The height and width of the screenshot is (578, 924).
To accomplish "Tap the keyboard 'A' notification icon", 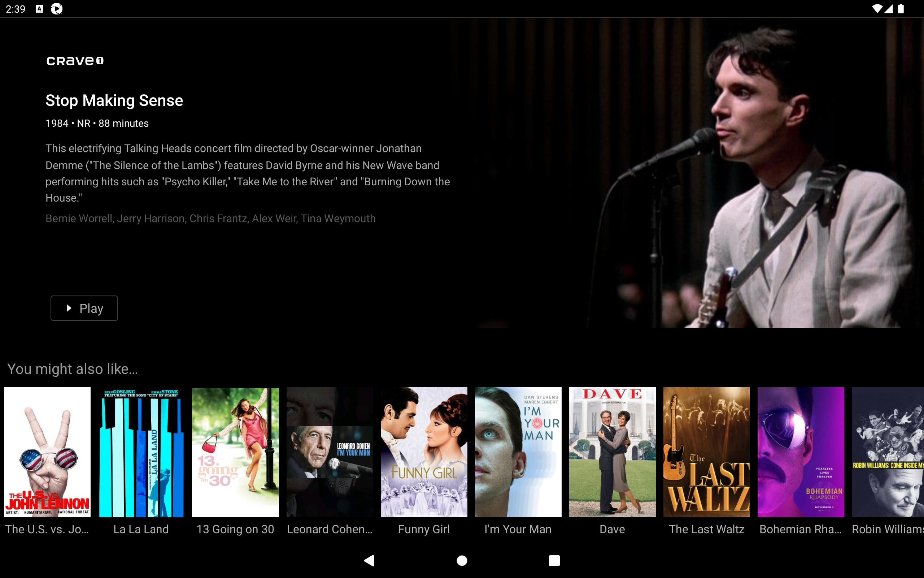I will (x=39, y=9).
